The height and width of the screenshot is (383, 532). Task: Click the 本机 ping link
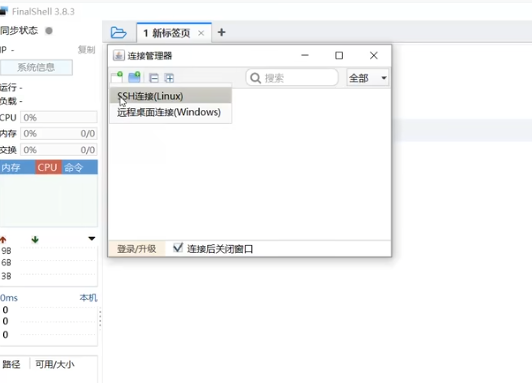(88, 298)
